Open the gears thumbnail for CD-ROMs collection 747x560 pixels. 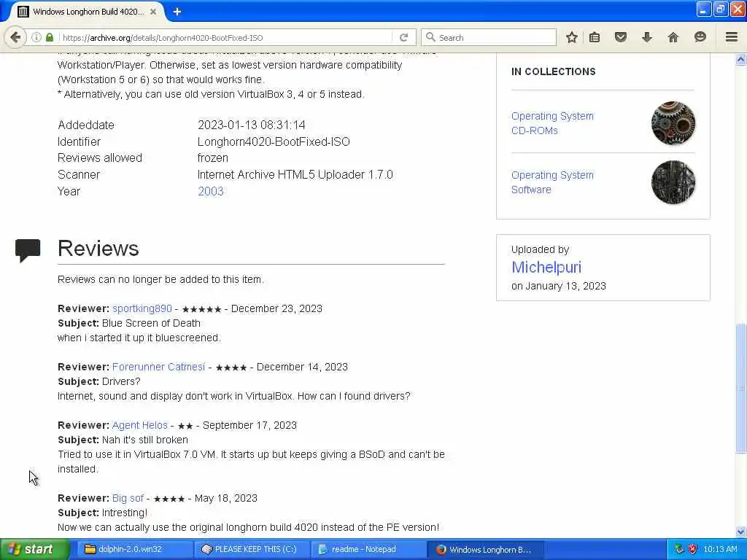673,122
